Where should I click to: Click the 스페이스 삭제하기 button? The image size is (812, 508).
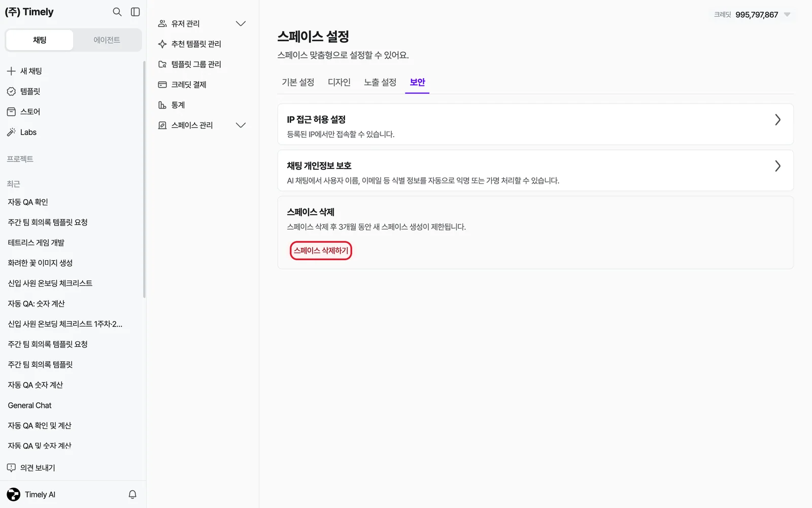[x=321, y=250]
